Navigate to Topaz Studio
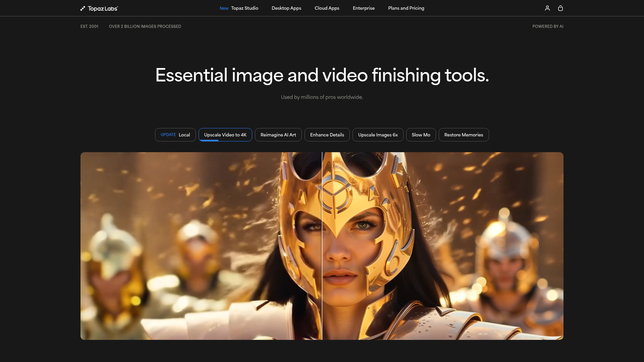 coord(244,8)
